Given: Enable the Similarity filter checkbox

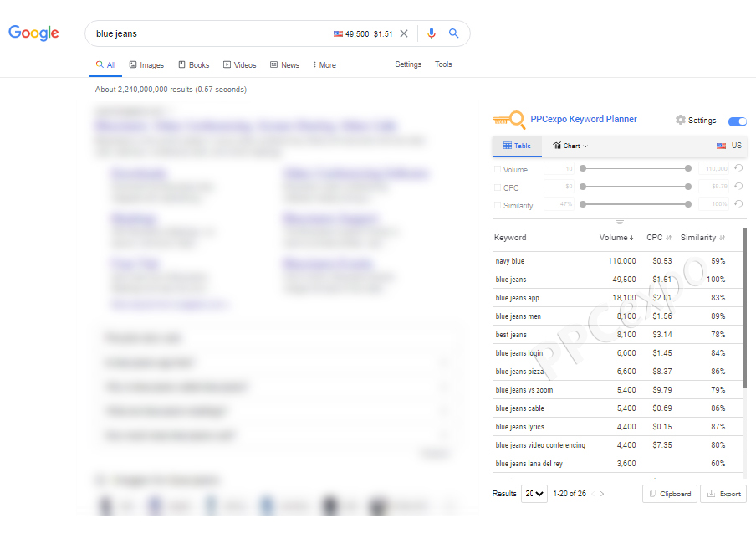Looking at the screenshot, I should click(x=497, y=206).
